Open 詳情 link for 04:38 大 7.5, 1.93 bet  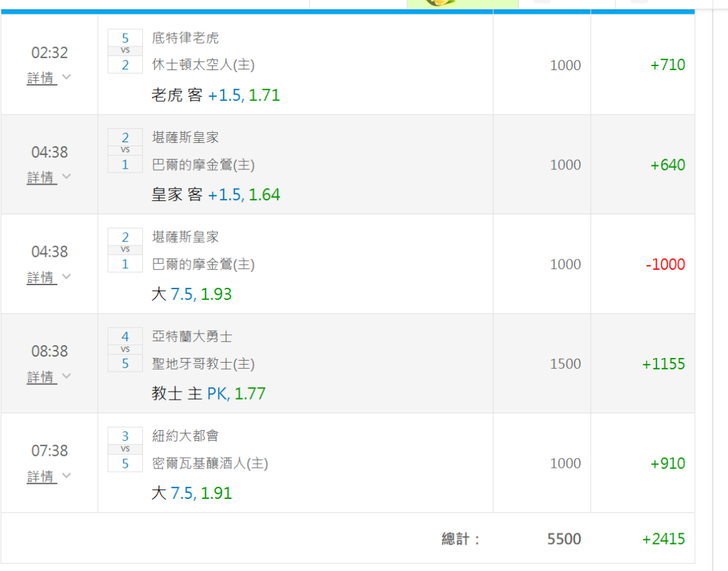[42, 277]
